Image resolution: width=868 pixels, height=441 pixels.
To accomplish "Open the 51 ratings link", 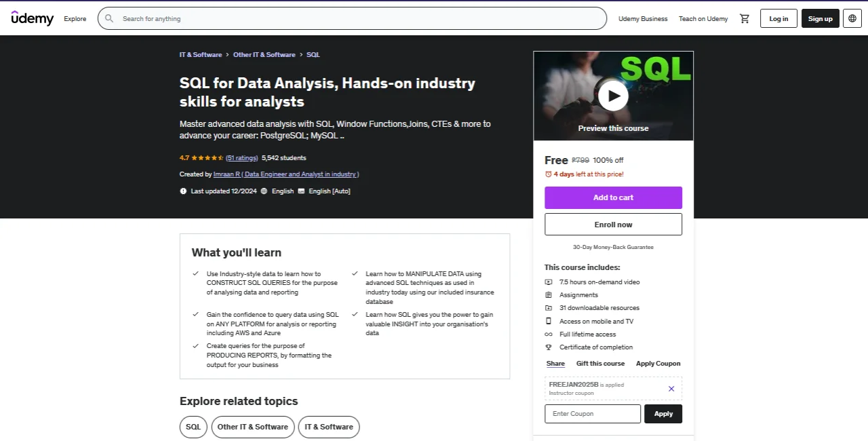I will coord(241,158).
